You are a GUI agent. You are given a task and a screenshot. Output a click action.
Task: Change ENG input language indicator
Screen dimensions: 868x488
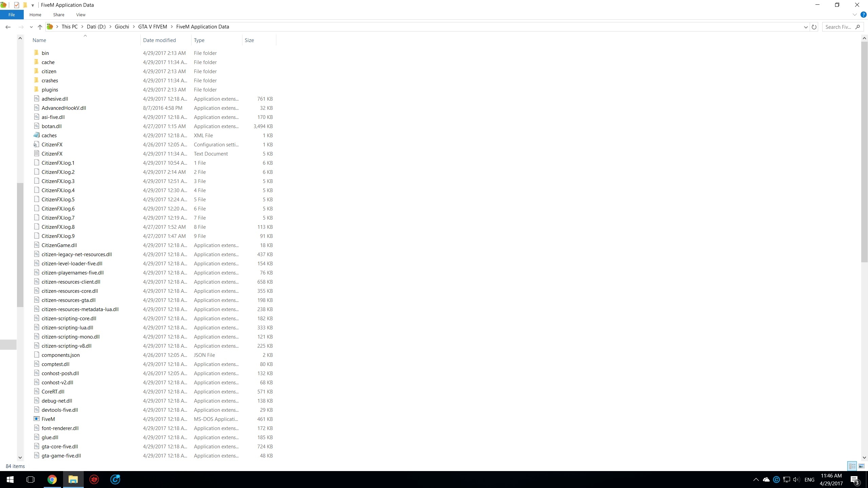[809, 480]
